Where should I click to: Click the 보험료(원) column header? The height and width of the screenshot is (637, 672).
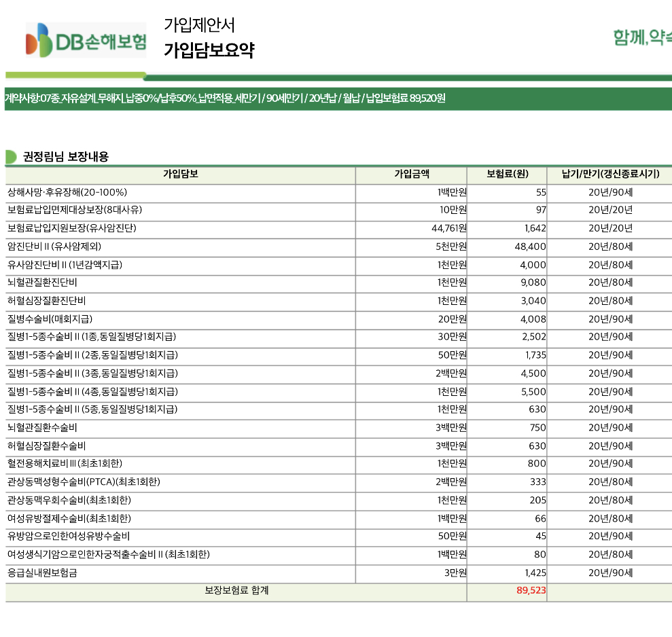(507, 174)
